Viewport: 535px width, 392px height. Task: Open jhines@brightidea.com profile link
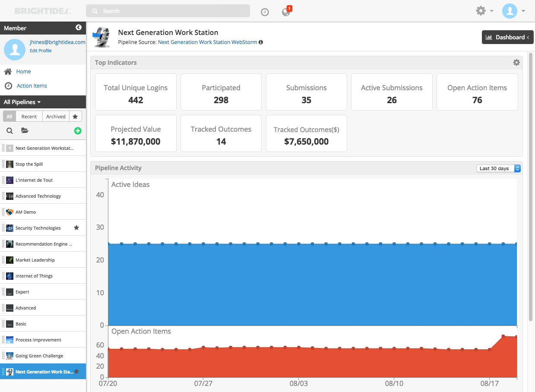[57, 42]
